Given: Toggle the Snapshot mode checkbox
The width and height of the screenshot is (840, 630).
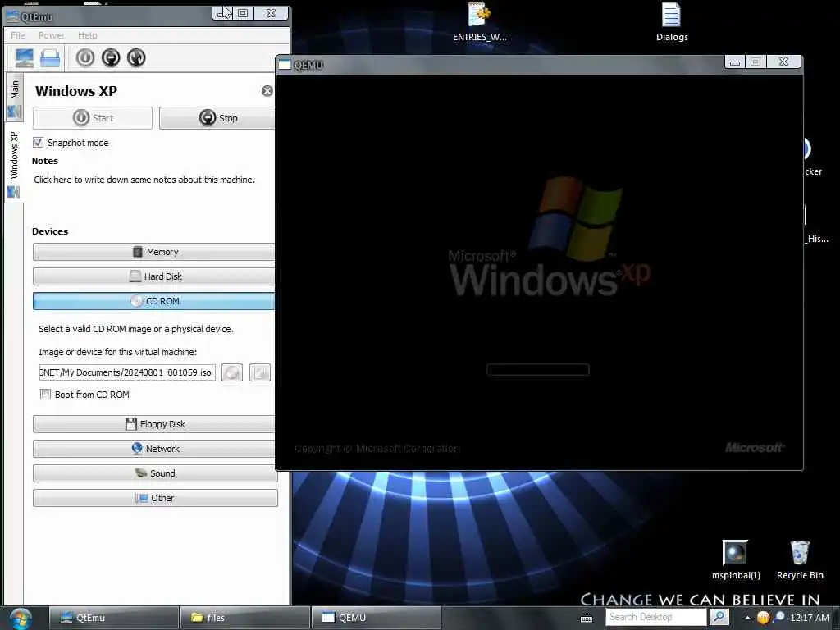Looking at the screenshot, I should click(x=38, y=143).
